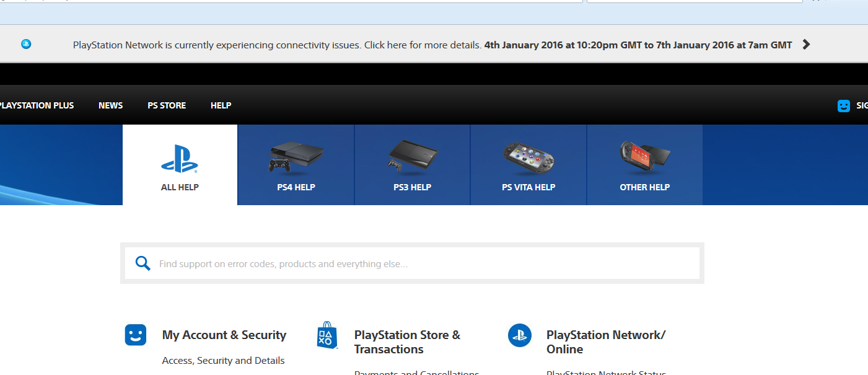Click the PSP and PS2 devices image
Image resolution: width=868 pixels, height=375 pixels.
point(645,157)
